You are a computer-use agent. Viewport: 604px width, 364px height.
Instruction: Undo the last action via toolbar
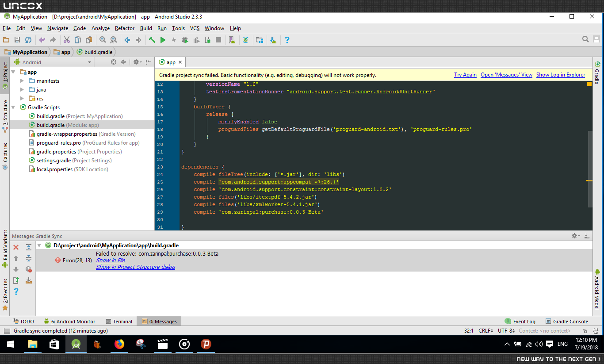pos(42,40)
